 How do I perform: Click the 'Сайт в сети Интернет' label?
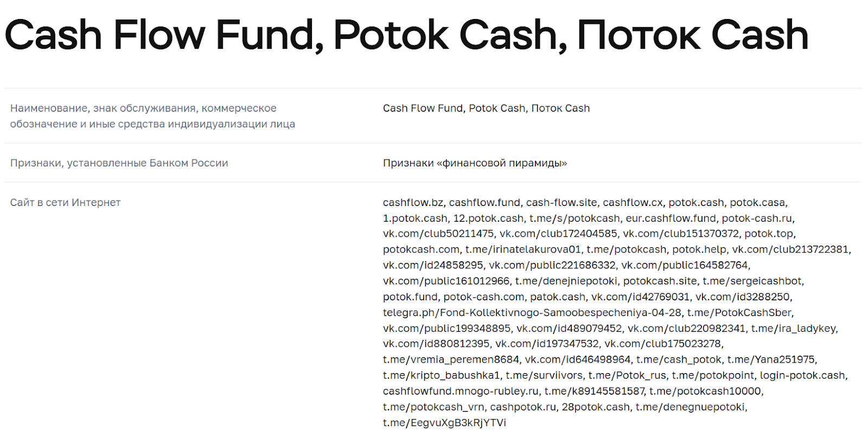pyautogui.click(x=65, y=202)
